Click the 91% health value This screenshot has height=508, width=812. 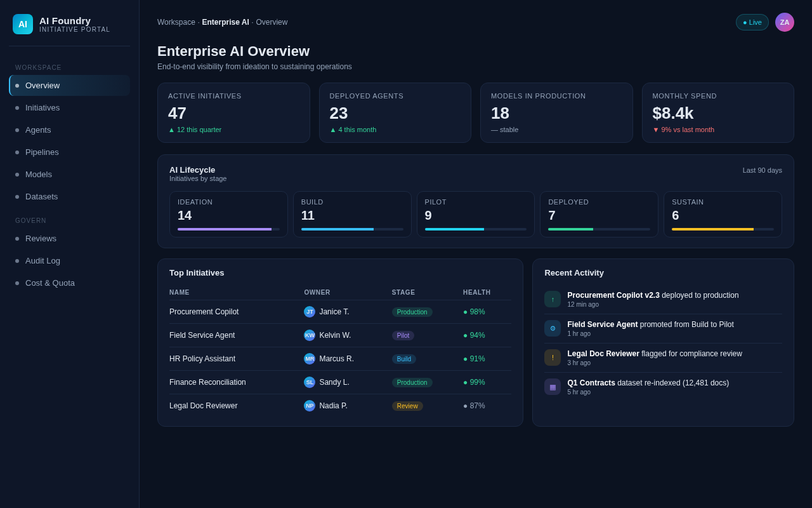[474, 359]
